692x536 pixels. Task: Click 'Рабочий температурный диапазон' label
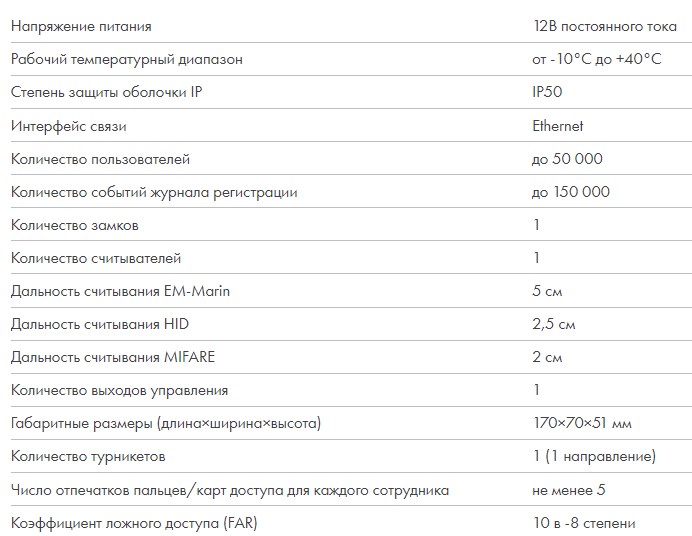(x=127, y=60)
